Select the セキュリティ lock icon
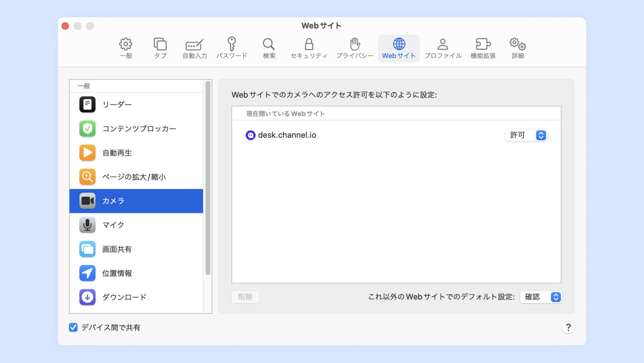This screenshot has height=363, width=644. (309, 44)
